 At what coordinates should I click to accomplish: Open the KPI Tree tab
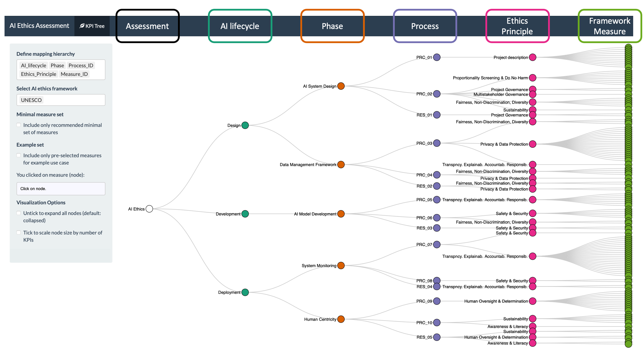pos(92,26)
